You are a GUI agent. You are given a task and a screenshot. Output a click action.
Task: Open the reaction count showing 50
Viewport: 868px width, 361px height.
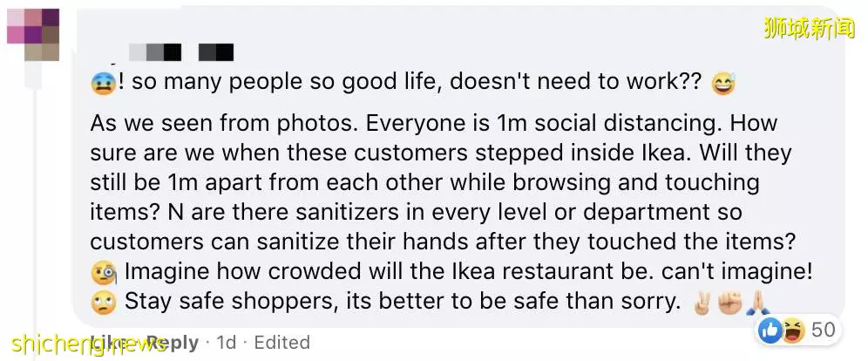[x=823, y=330]
